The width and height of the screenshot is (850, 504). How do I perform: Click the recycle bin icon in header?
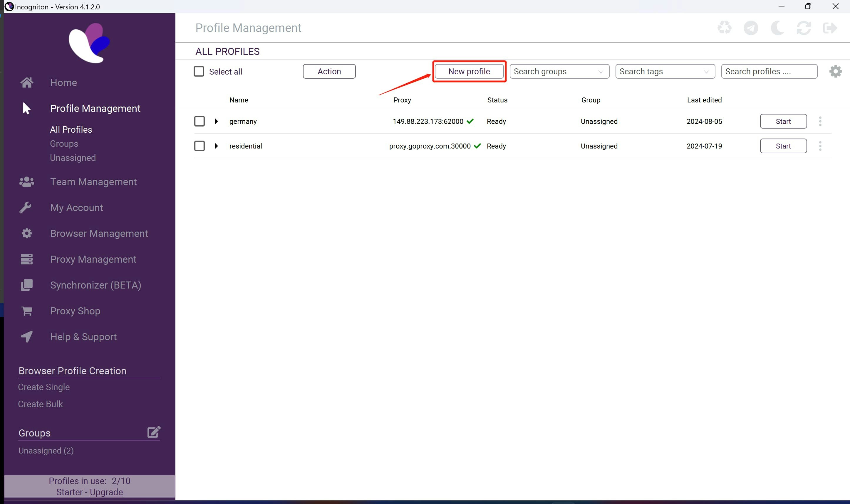pyautogui.click(x=724, y=28)
